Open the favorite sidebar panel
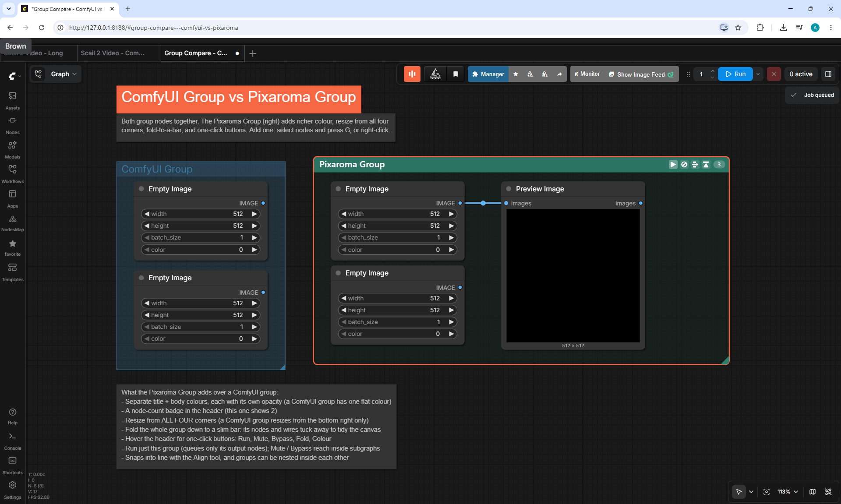841x504 pixels. click(x=13, y=247)
